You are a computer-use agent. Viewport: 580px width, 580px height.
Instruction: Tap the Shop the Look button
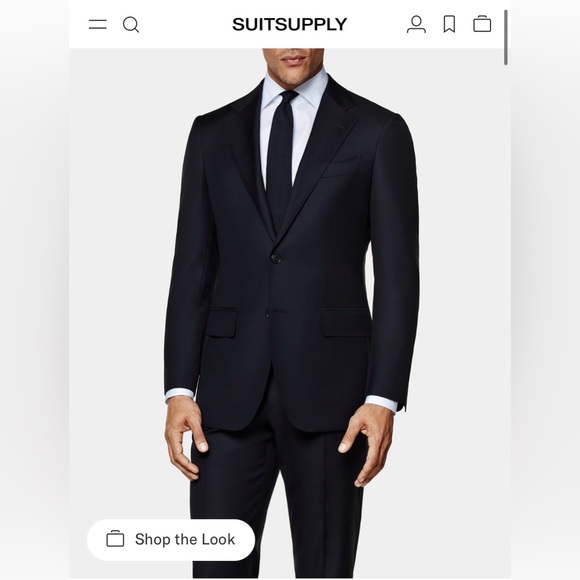[171, 539]
